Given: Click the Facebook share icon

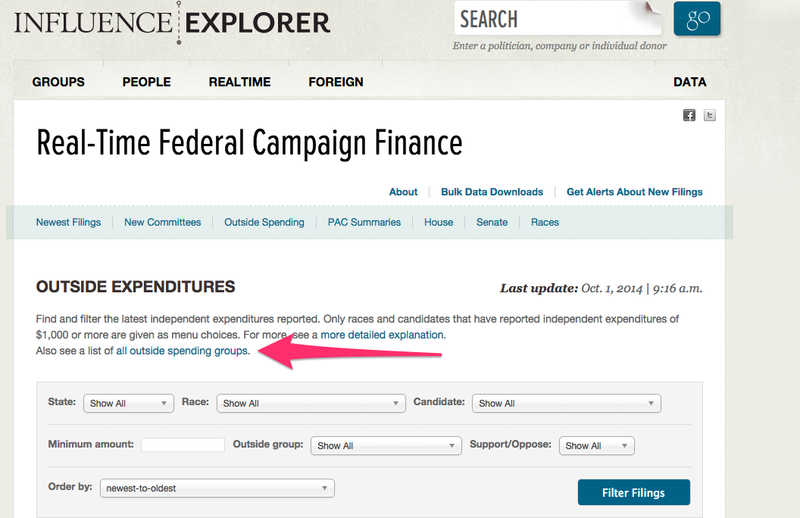Looking at the screenshot, I should [689, 115].
